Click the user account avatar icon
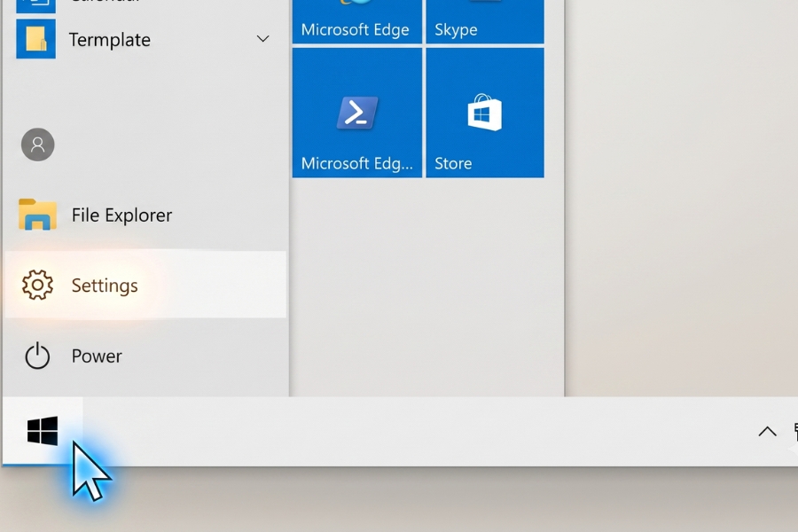This screenshot has height=532, width=798. [x=37, y=145]
